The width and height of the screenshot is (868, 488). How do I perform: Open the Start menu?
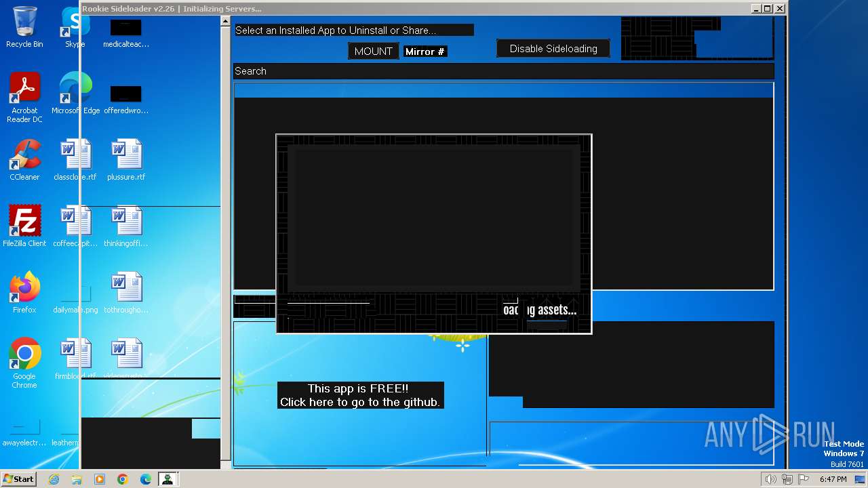(x=18, y=479)
